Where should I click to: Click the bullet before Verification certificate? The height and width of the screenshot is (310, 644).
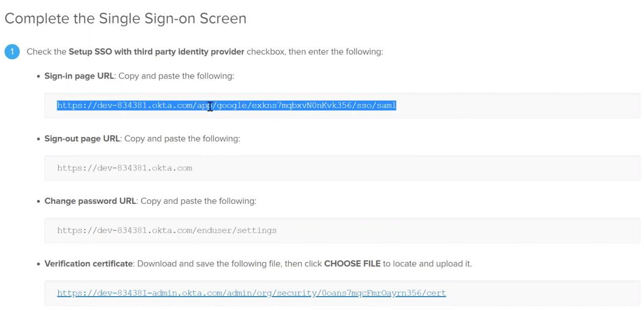click(x=39, y=264)
